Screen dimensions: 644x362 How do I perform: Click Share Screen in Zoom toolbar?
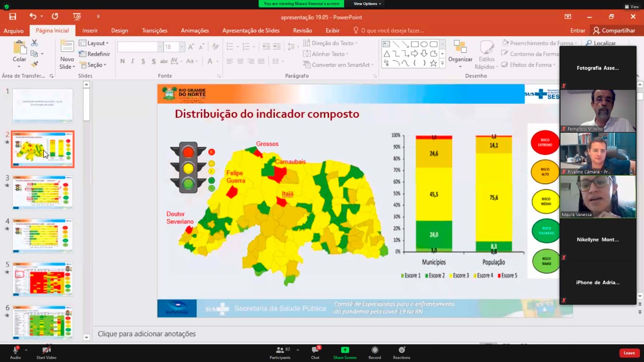[x=345, y=352]
